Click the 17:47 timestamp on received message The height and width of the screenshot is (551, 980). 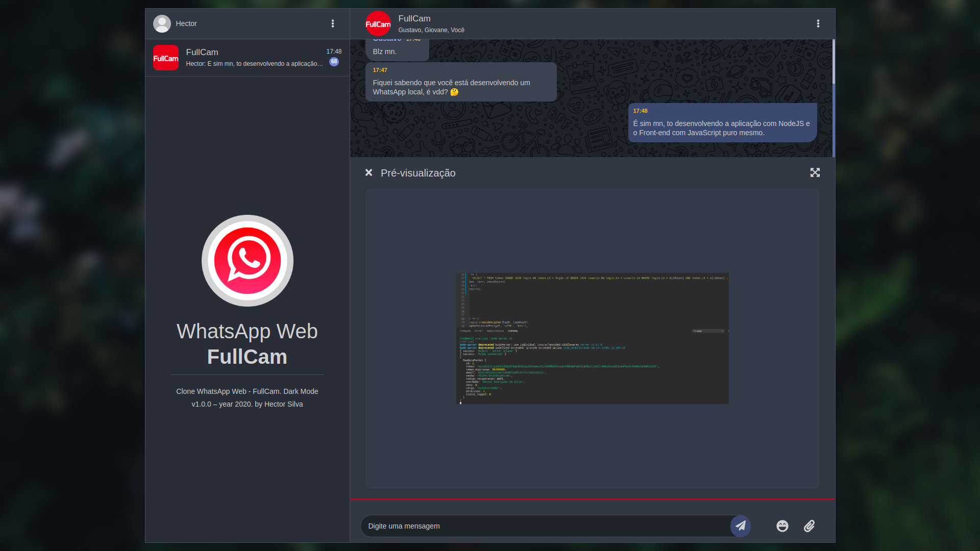(380, 70)
